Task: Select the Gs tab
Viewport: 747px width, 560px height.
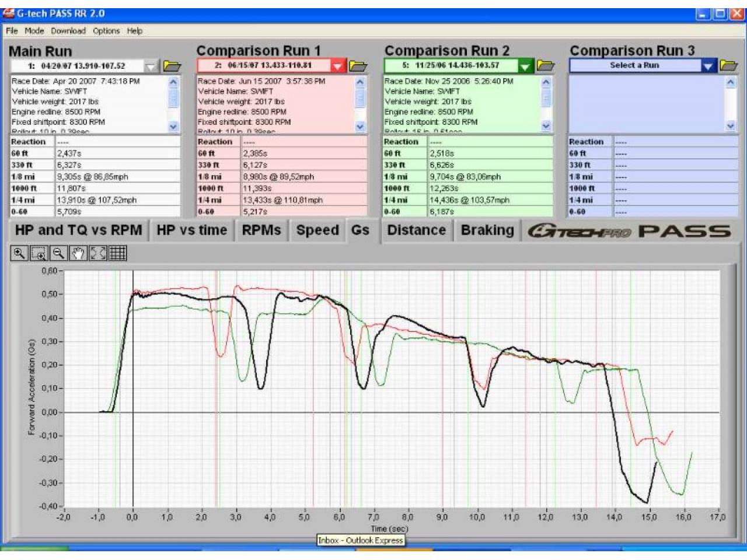Action: (361, 230)
